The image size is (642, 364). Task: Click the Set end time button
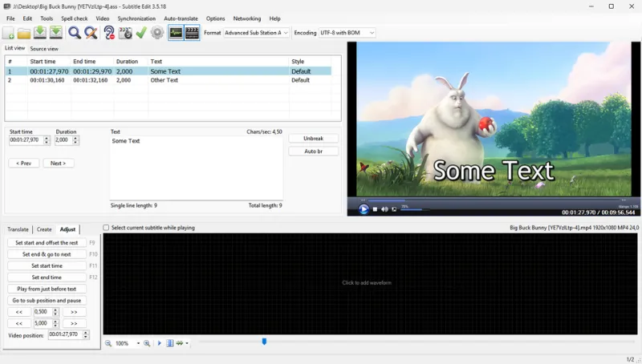47,277
